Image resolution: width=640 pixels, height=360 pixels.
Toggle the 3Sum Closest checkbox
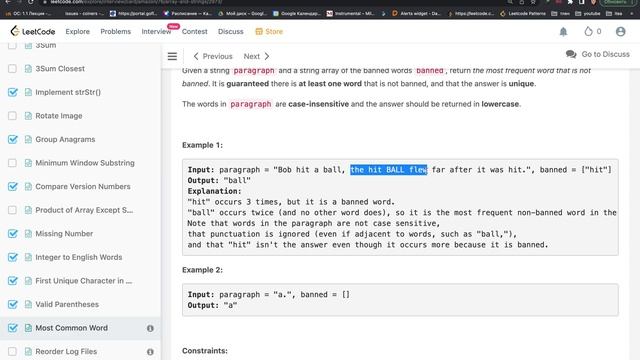click(x=13, y=69)
